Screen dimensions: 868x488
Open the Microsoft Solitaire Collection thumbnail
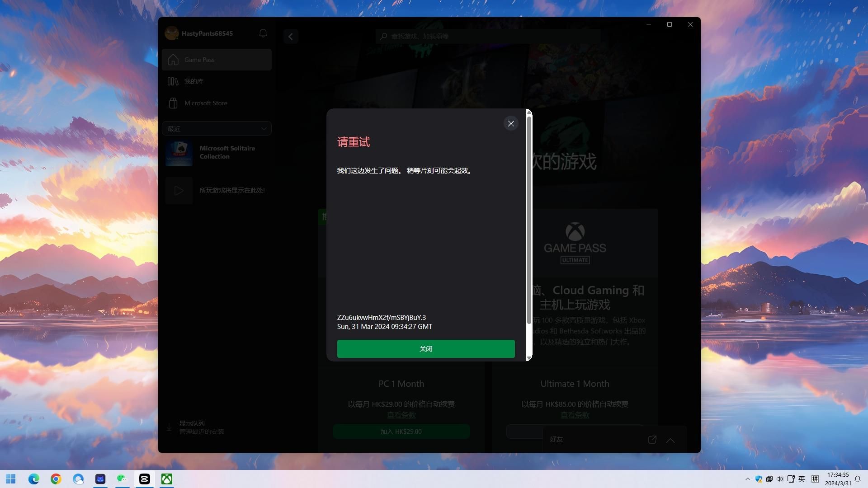179,153
